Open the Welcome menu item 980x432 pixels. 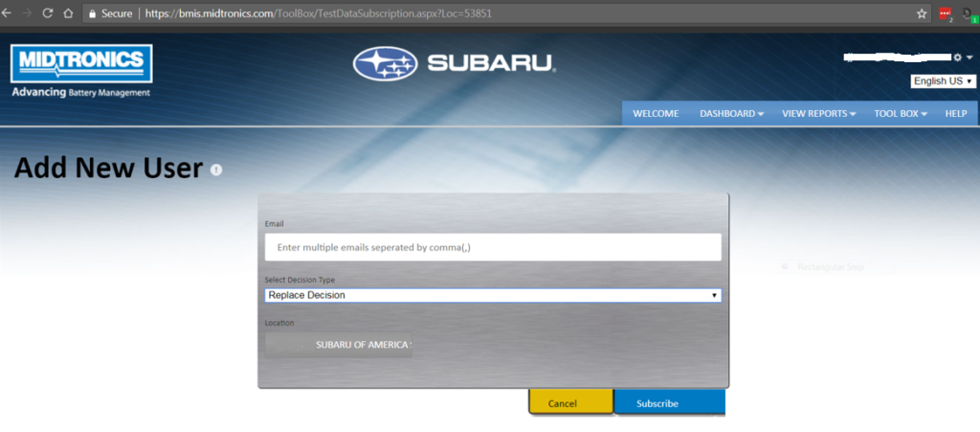(x=656, y=114)
